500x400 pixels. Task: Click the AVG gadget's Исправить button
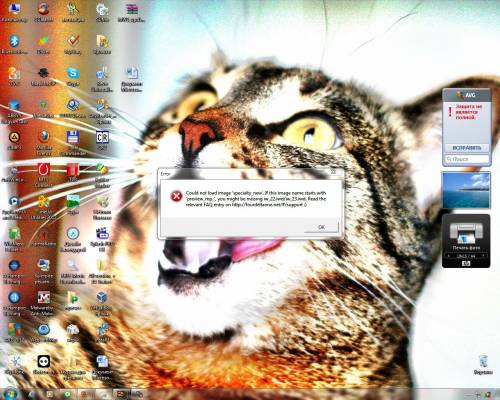[x=467, y=148]
